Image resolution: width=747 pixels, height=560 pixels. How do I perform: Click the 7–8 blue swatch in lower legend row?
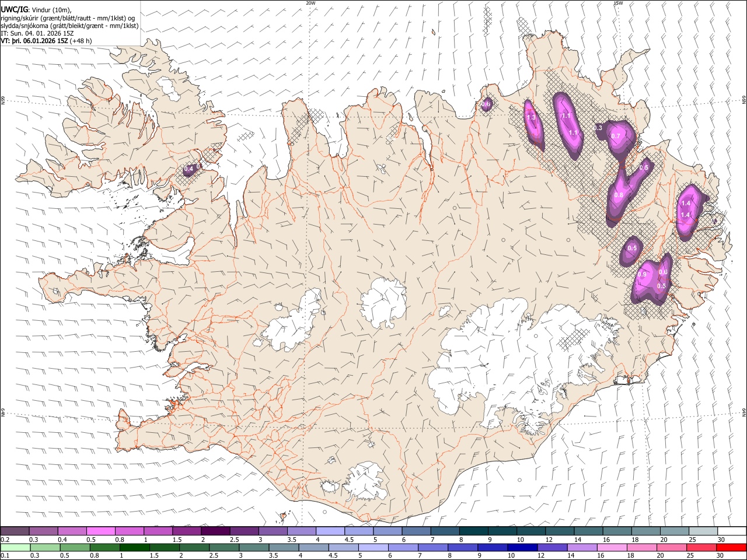pos(433,547)
